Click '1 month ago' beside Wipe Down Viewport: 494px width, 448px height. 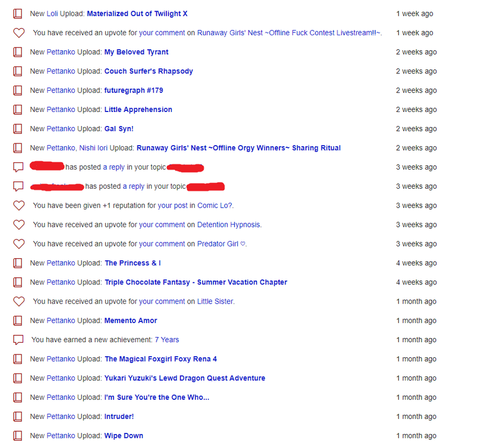[x=416, y=436]
